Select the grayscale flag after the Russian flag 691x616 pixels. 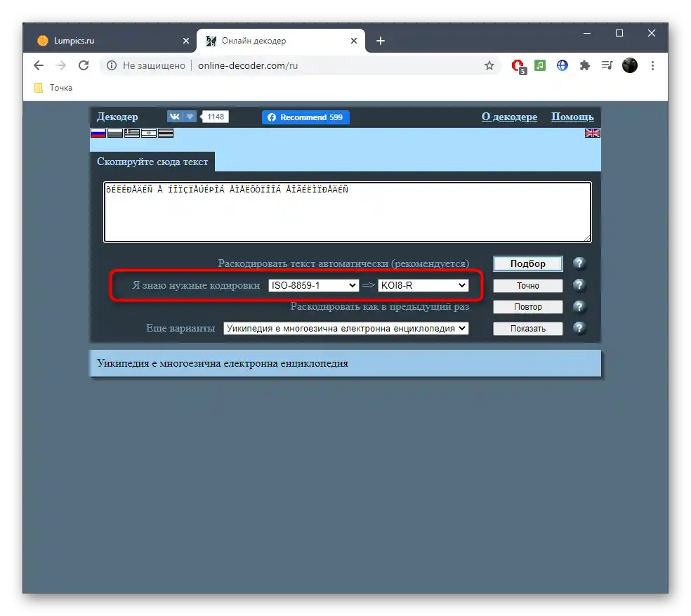coord(115,133)
